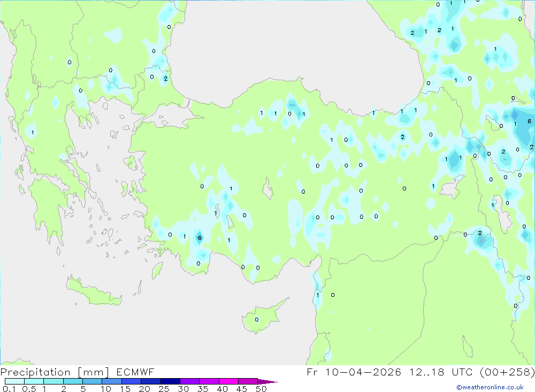Click the above-50 legend arrow tip
The image size is (535, 392).
pyautogui.click(x=268, y=381)
